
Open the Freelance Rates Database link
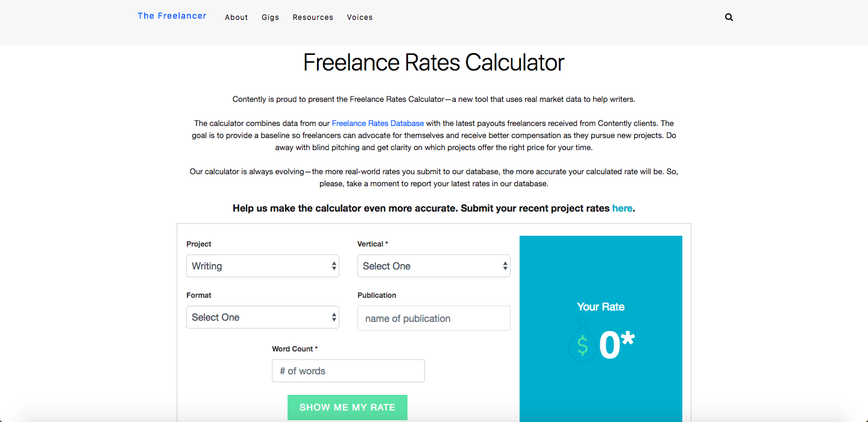377,123
